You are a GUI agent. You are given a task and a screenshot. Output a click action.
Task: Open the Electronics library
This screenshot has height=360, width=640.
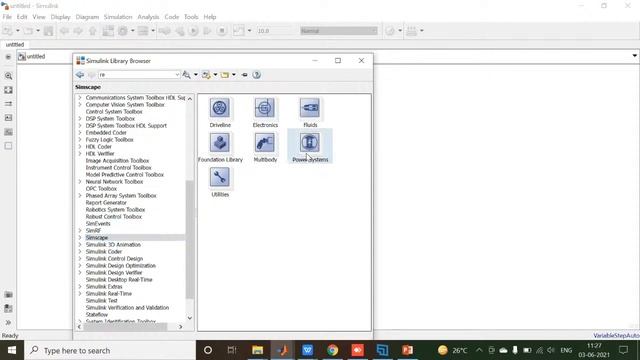tap(264, 108)
